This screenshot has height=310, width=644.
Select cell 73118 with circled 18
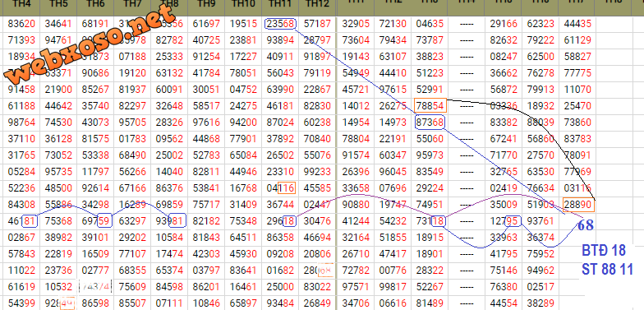[x=430, y=221]
